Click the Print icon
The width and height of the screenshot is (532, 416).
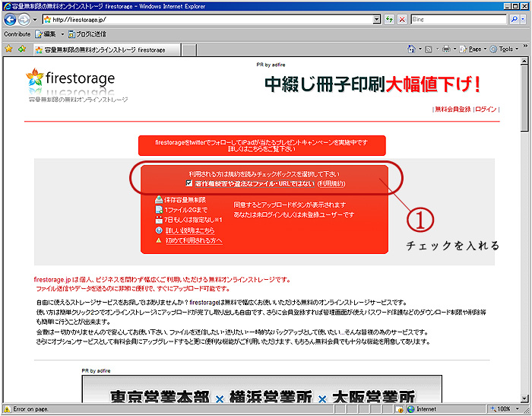coord(446,49)
